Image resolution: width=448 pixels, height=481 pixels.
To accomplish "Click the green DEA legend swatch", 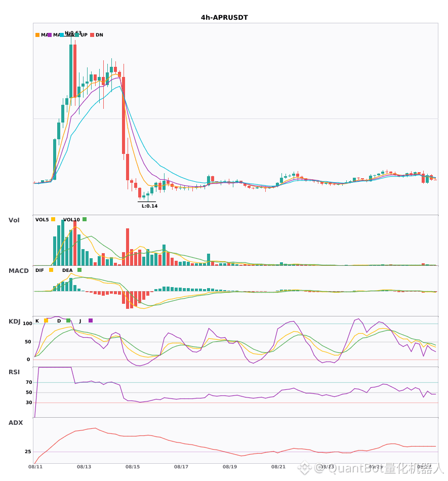I will 79,270.
